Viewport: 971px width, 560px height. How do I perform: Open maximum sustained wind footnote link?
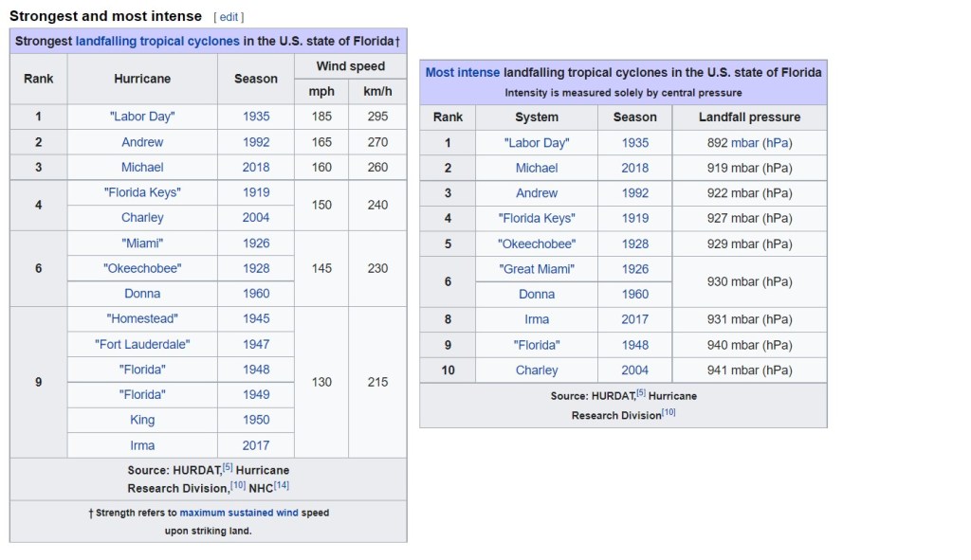pos(239,513)
